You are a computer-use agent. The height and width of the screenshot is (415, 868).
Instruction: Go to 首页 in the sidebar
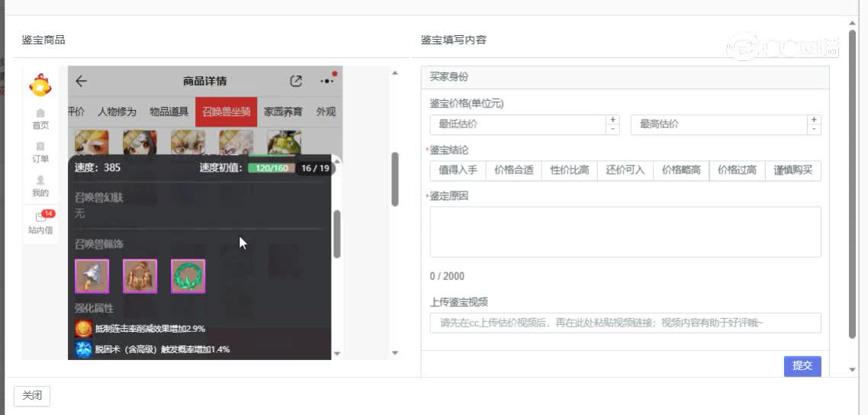click(x=40, y=120)
